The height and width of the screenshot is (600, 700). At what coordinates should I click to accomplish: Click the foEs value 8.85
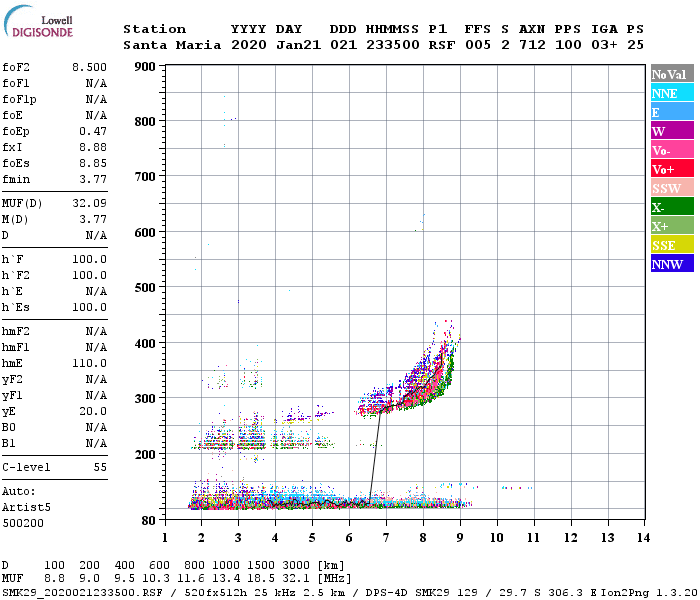point(93,163)
